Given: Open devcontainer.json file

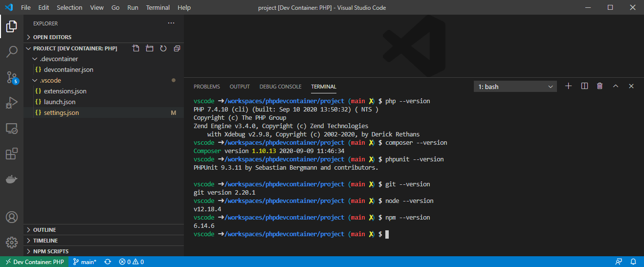Looking at the screenshot, I should pos(104,70).
